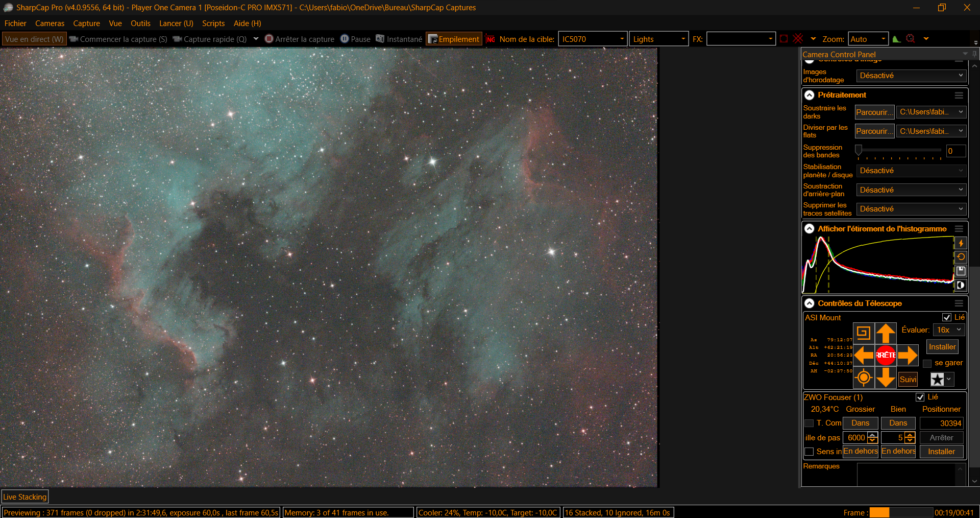This screenshot has width=980, height=518.
Task: Open the Images d'horodatage dropdown
Action: point(911,76)
